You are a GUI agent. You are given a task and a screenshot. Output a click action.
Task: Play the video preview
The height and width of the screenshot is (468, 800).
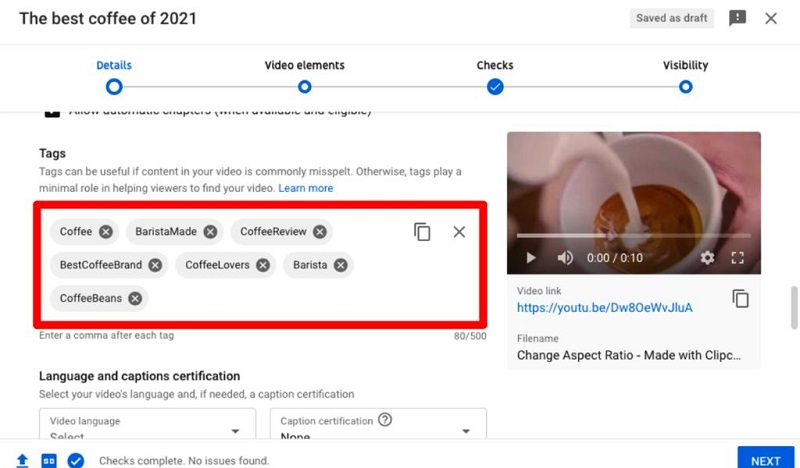(x=531, y=258)
